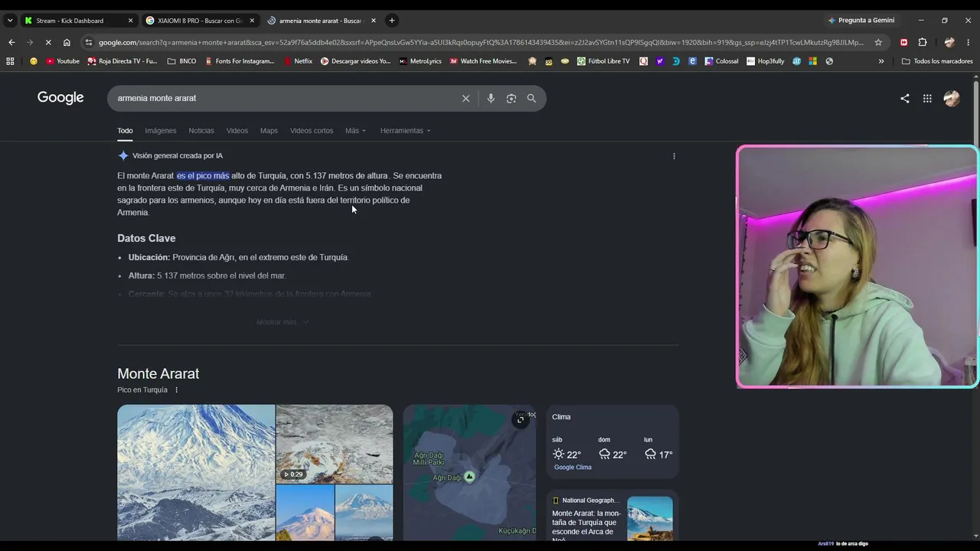The height and width of the screenshot is (551, 980).
Task: Open the Chrome three-dot menu
Action: click(969, 43)
